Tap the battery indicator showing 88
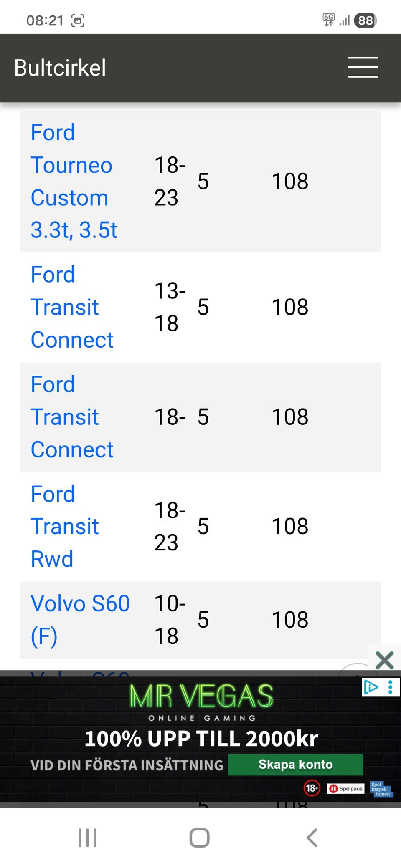 coord(365,20)
